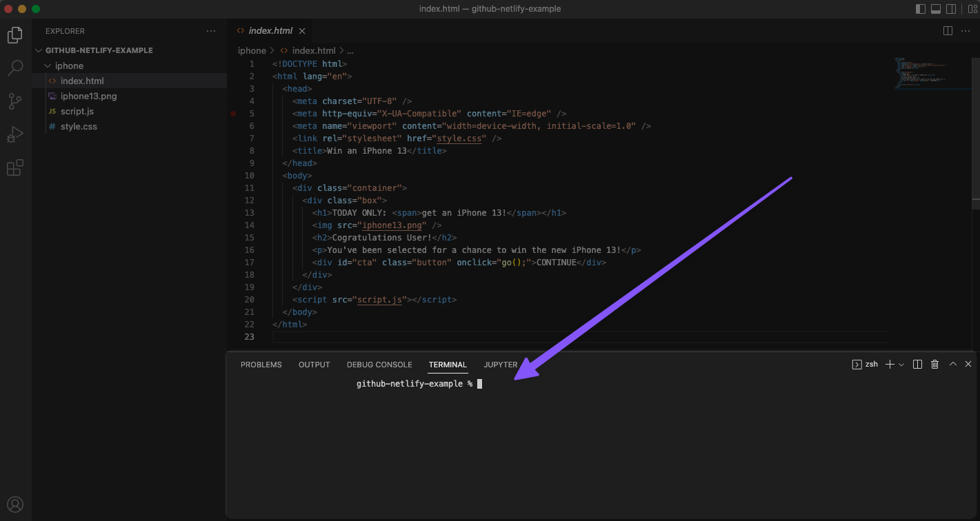Click the 'Win an iPhone 13' title text
Viewport: 980px width, 521px height.
367,151
